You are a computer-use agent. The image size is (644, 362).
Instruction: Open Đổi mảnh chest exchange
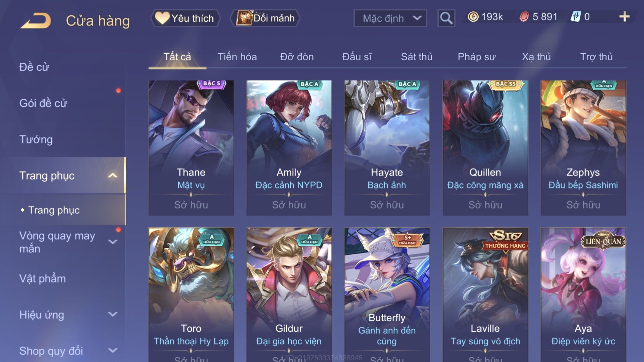click(265, 18)
